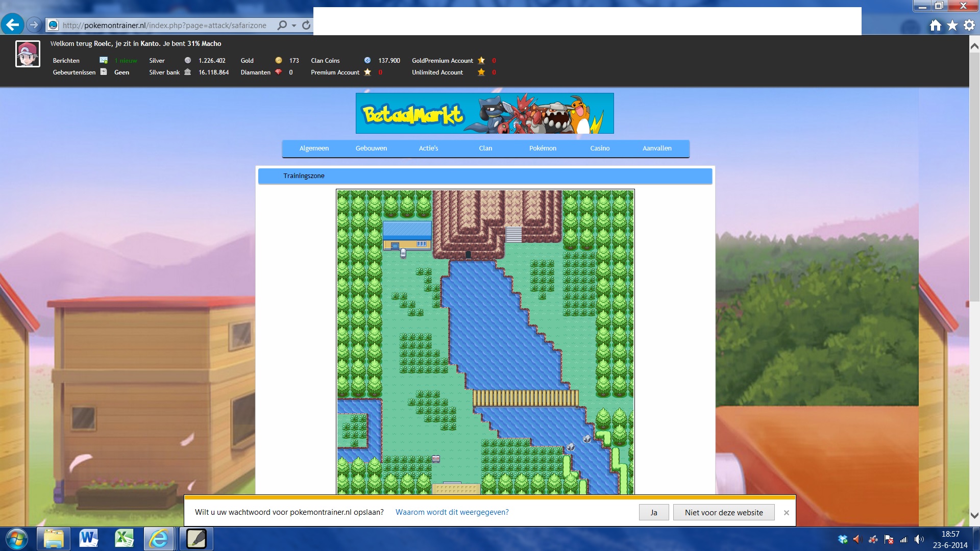Image resolution: width=980 pixels, height=551 pixels.
Task: Click the Gebeurtenissen document icon
Action: click(x=104, y=72)
